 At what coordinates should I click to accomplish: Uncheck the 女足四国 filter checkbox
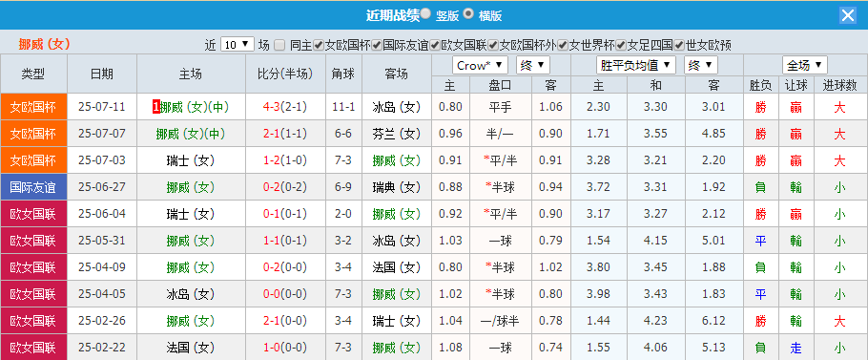click(621, 45)
